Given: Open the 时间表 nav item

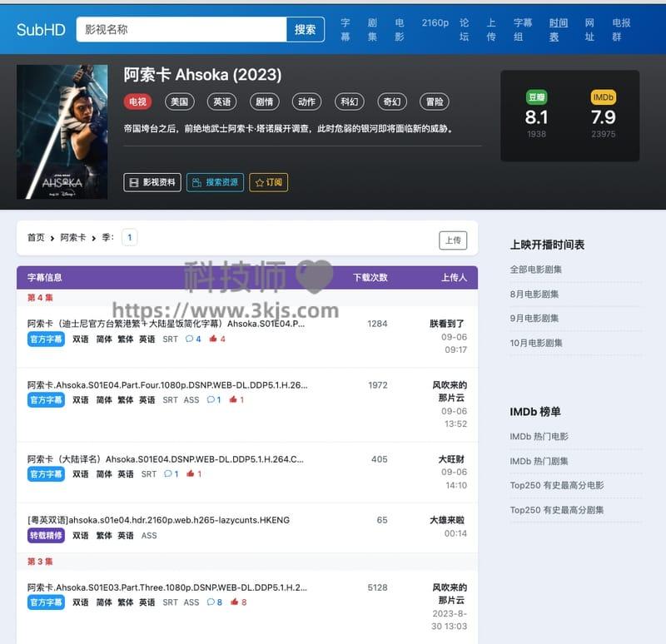Looking at the screenshot, I should [x=558, y=30].
